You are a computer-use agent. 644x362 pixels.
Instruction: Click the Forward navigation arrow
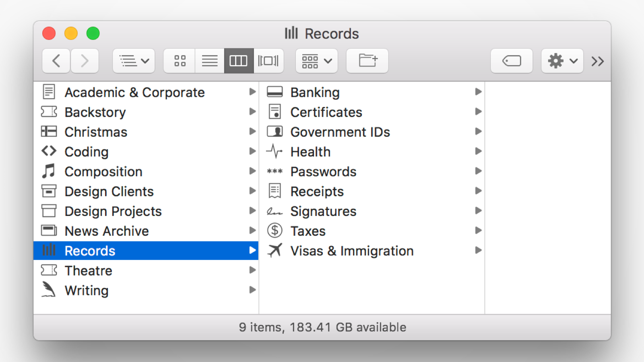(x=85, y=61)
